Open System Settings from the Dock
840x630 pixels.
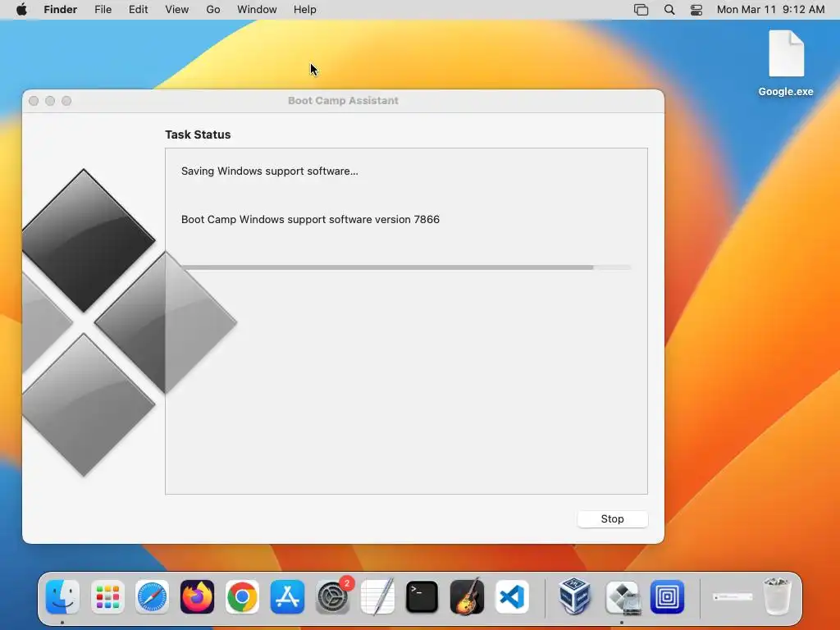click(333, 597)
